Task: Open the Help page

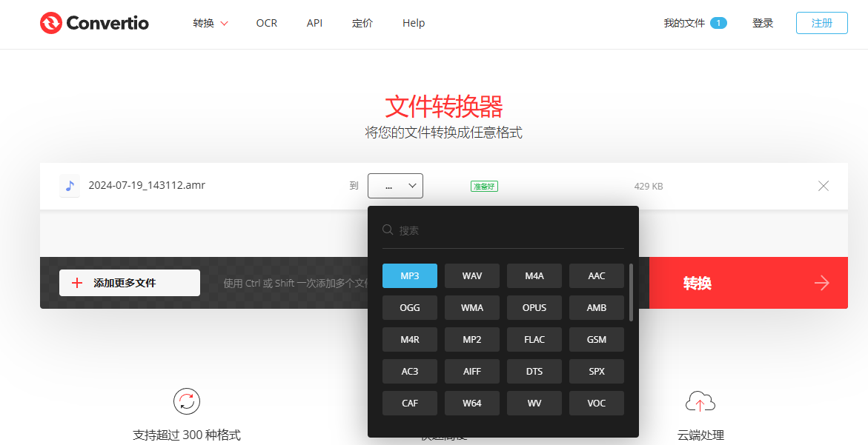Action: 414,23
